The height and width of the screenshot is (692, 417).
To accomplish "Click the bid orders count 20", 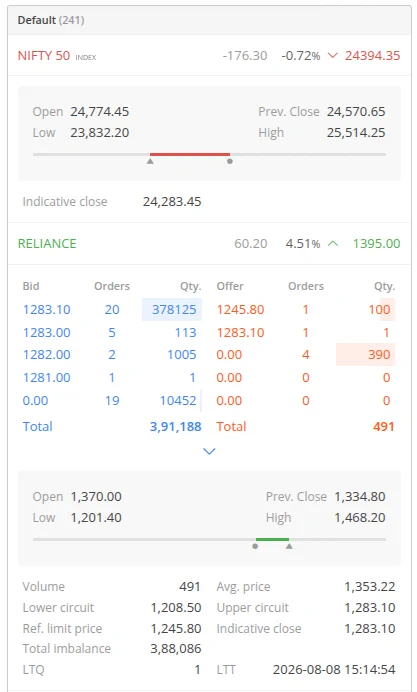I will click(x=112, y=309).
